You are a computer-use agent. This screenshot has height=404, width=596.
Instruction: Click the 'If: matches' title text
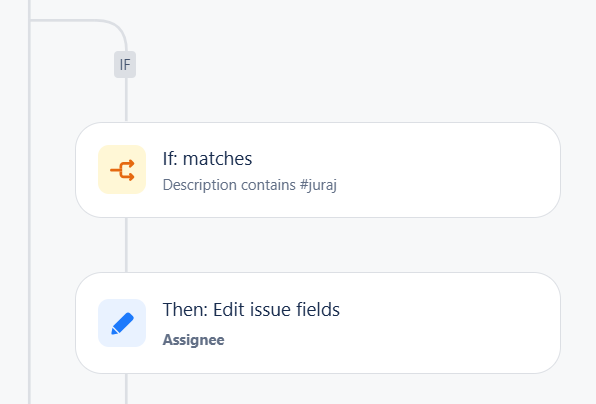207,158
